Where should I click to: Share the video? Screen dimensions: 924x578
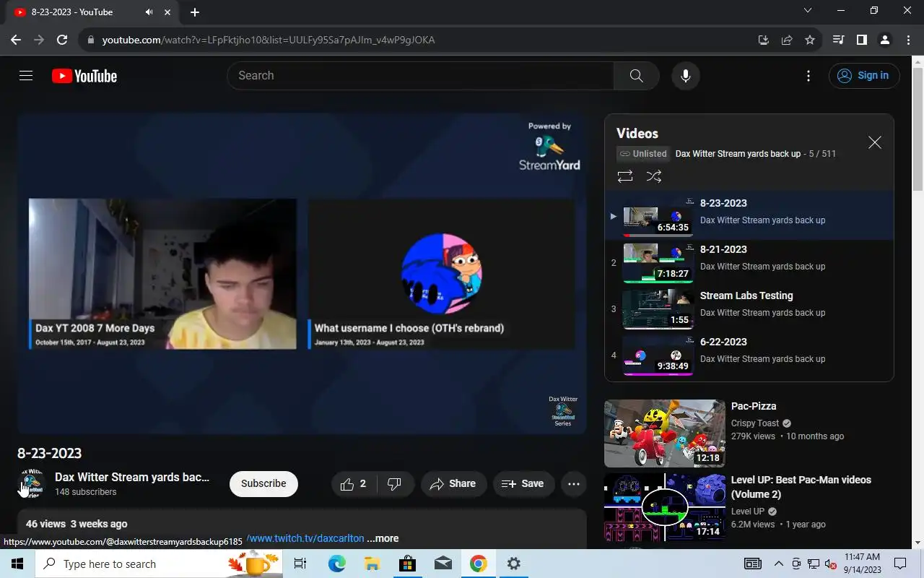click(453, 484)
